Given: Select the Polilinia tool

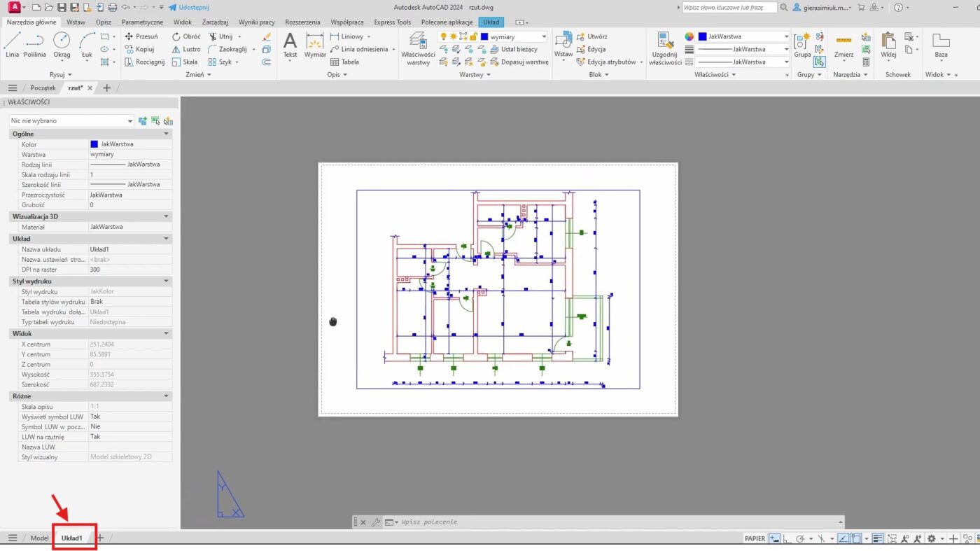Looking at the screenshot, I should pos(34,44).
